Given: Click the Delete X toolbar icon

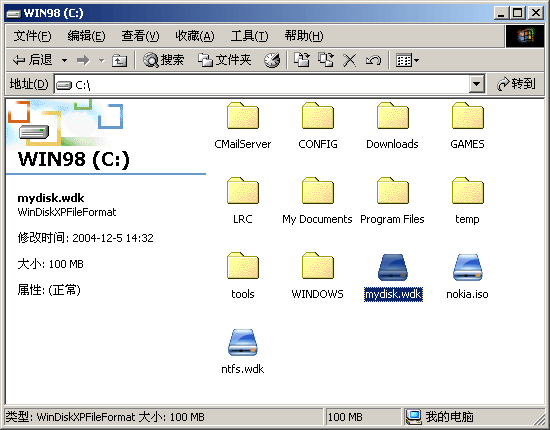Looking at the screenshot, I should (349, 60).
